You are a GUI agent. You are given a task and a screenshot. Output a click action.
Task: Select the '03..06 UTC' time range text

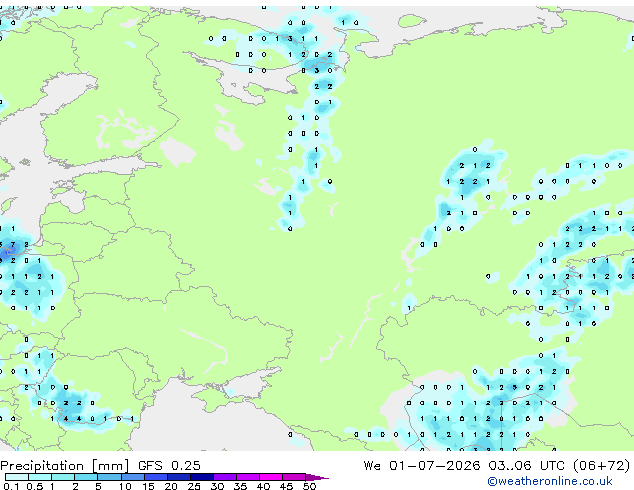point(526,465)
